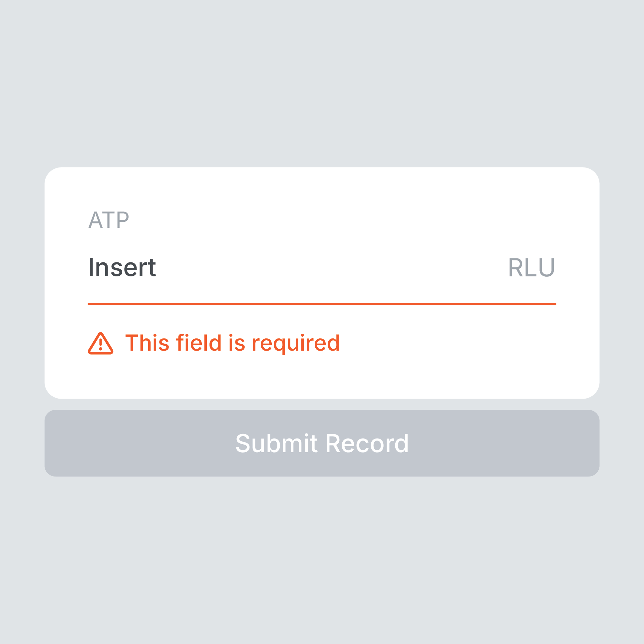644x644 pixels.
Task: Click the gray background below Submit Record button
Action: click(x=322, y=560)
